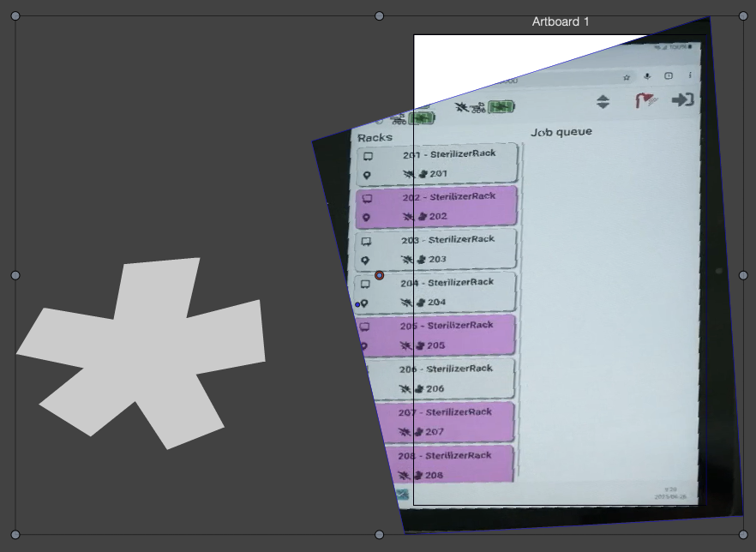Viewport: 756px width, 552px height.
Task: Click the top-center selection handle
Action: 379,16
